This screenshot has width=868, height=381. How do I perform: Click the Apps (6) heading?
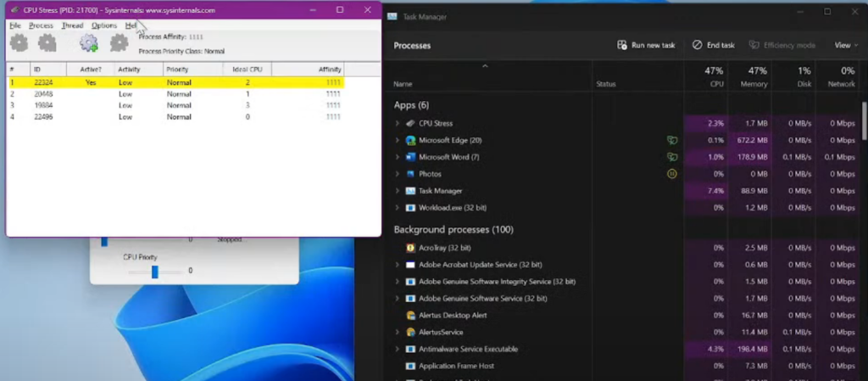point(411,105)
